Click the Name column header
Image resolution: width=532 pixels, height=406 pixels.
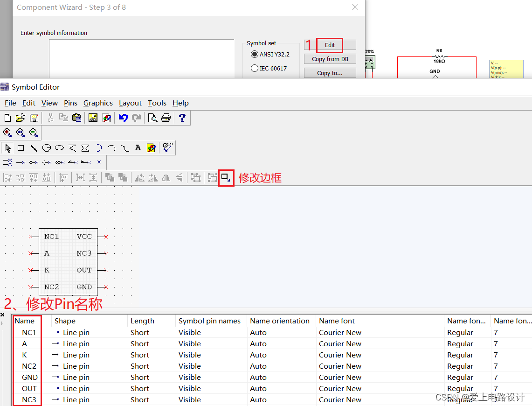pos(24,321)
